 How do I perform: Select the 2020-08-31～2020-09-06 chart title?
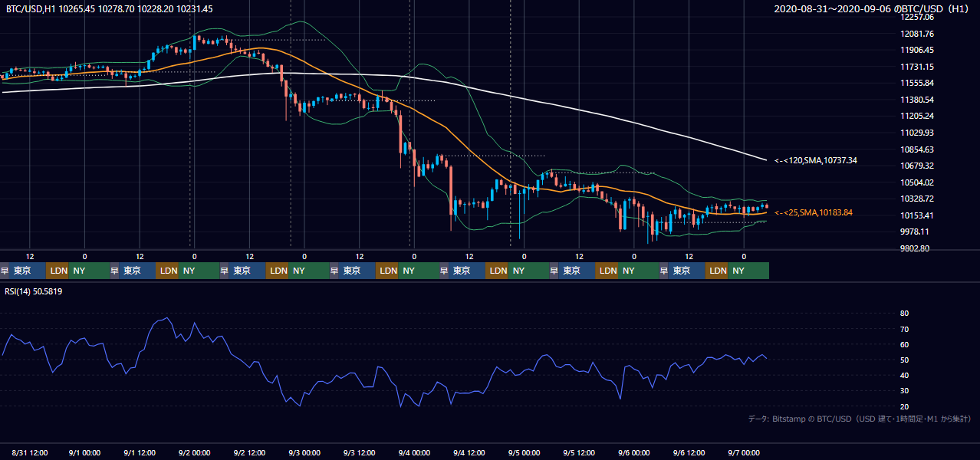click(873, 8)
